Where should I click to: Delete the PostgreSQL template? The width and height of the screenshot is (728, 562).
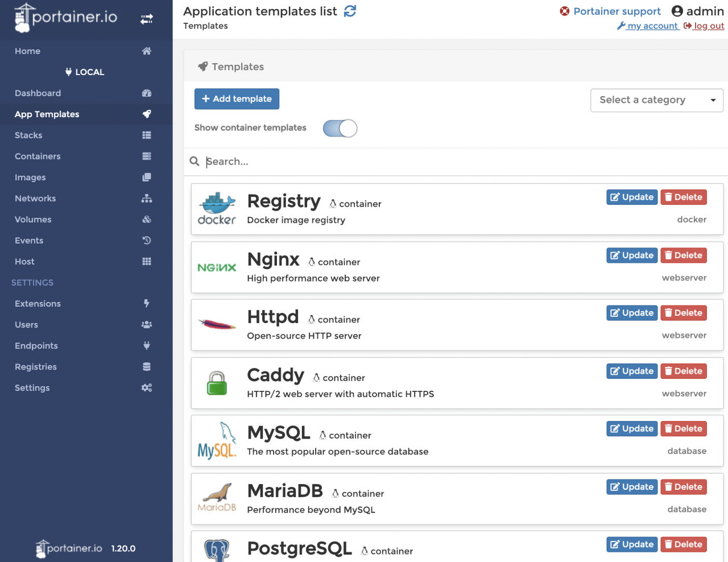684,544
